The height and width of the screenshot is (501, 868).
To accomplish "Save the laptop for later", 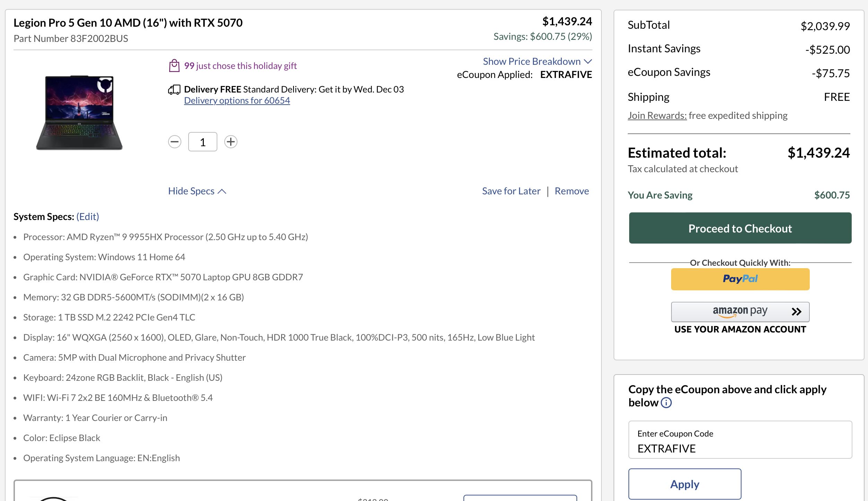I will (x=511, y=191).
